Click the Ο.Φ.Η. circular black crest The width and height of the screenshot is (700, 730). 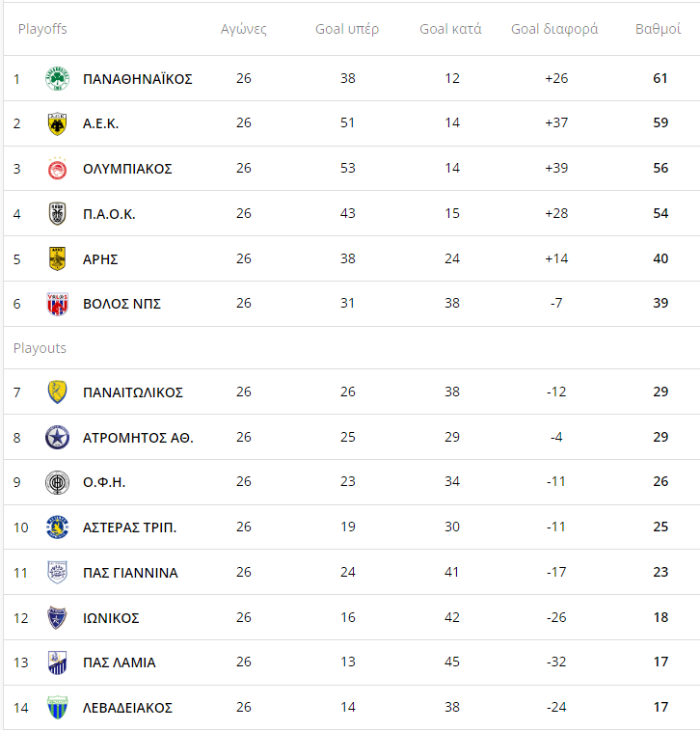pos(57,482)
